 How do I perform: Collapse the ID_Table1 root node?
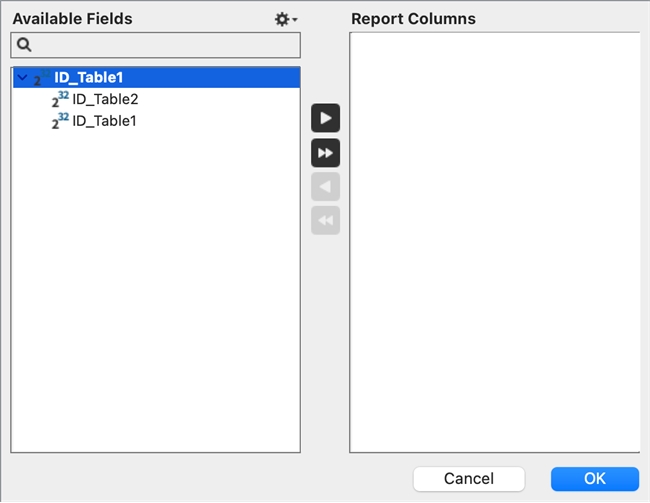(22, 78)
